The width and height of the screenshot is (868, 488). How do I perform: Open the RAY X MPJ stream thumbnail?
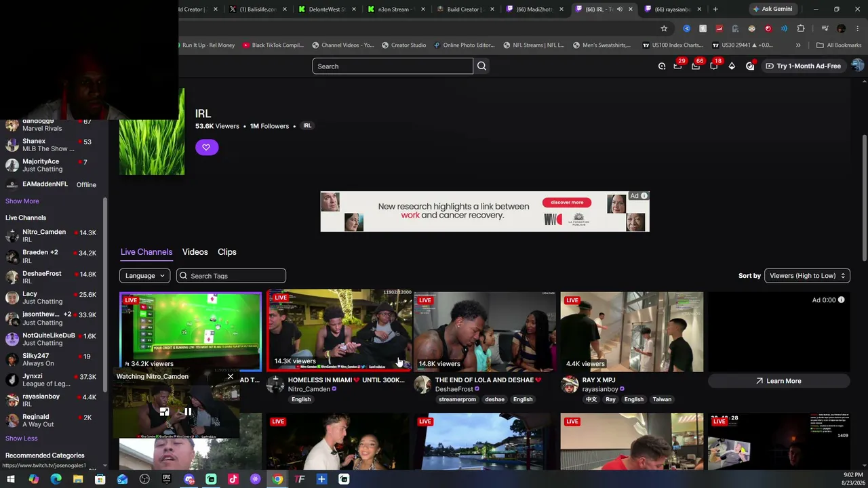pos(632,331)
